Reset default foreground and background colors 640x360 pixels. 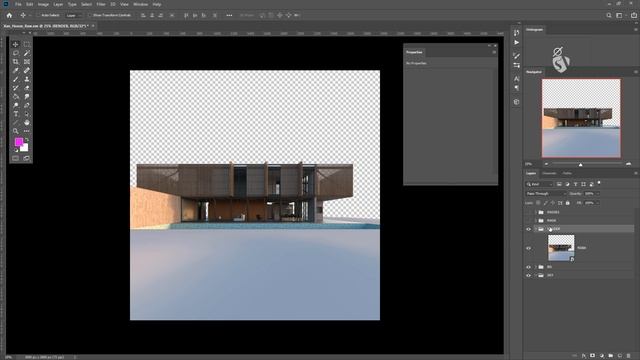tap(16, 150)
